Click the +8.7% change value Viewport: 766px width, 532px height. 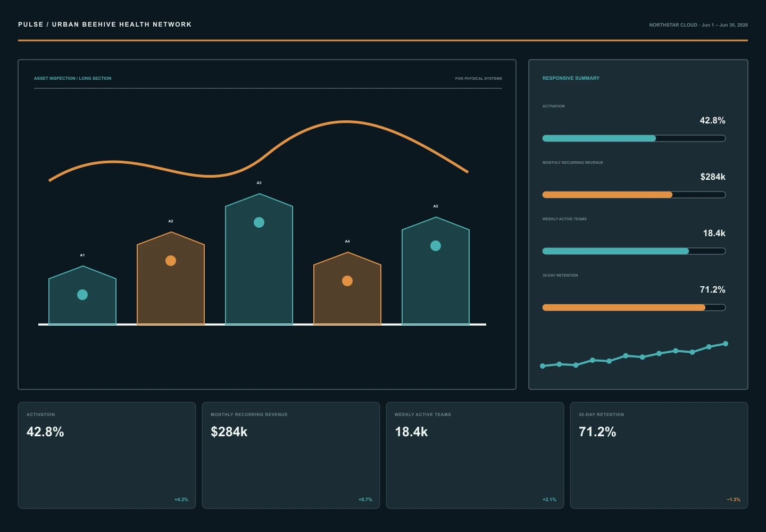coord(365,500)
